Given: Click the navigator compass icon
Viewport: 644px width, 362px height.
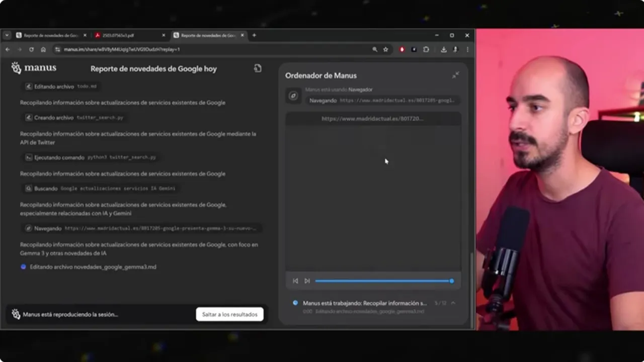Looking at the screenshot, I should pyautogui.click(x=293, y=96).
